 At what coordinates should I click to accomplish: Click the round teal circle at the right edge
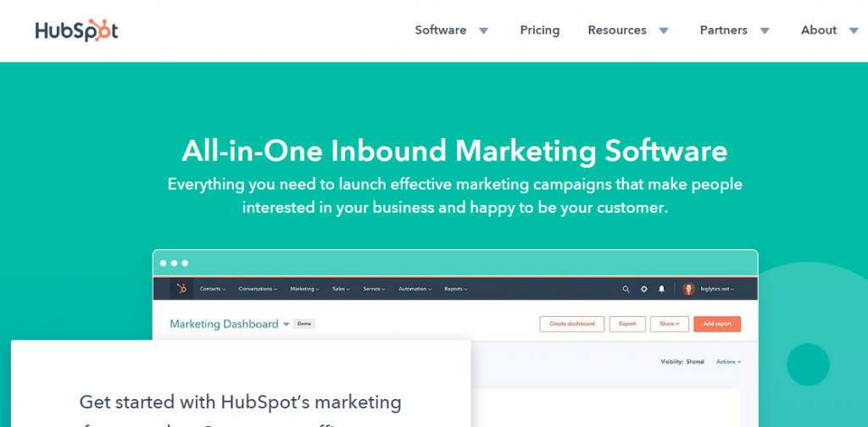point(807,364)
